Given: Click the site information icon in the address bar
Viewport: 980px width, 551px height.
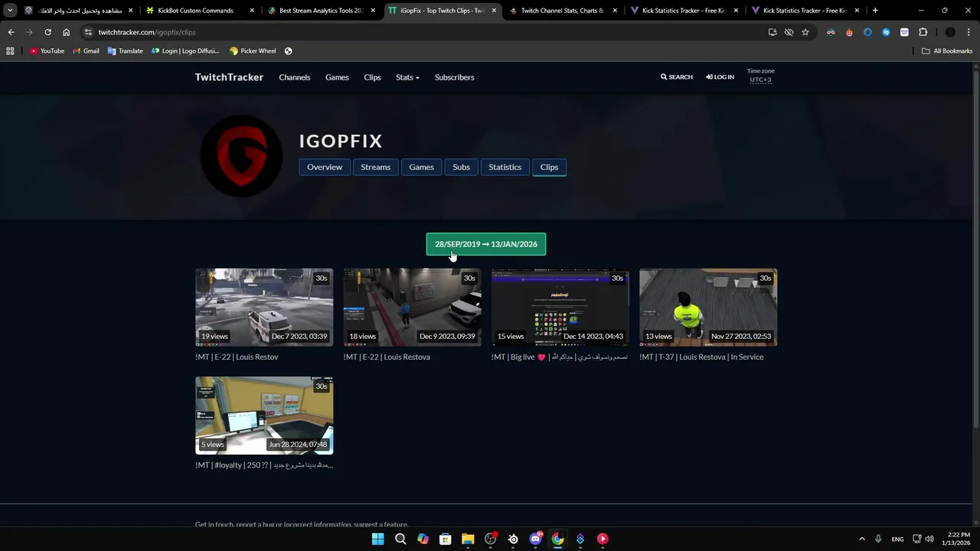Looking at the screenshot, I should (89, 32).
